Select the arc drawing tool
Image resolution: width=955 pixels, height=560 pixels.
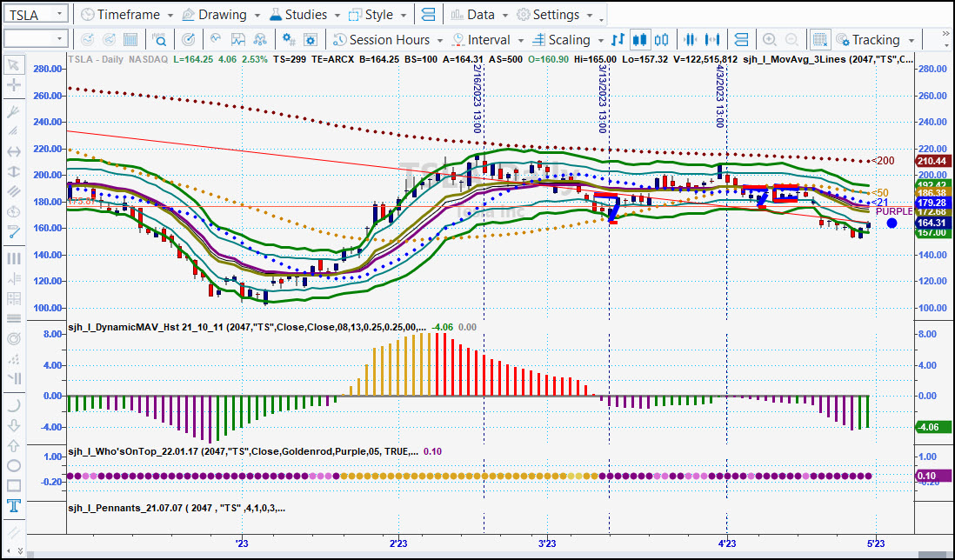coord(13,405)
